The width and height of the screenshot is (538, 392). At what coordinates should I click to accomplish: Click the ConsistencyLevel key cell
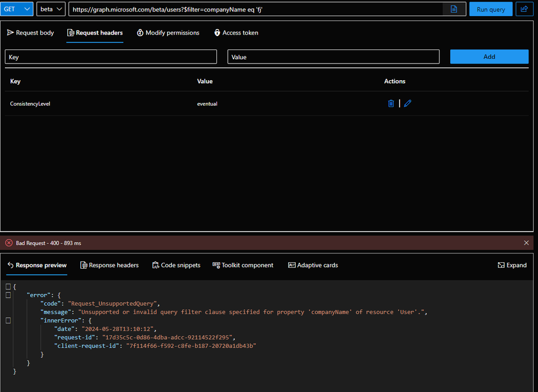[x=30, y=103]
